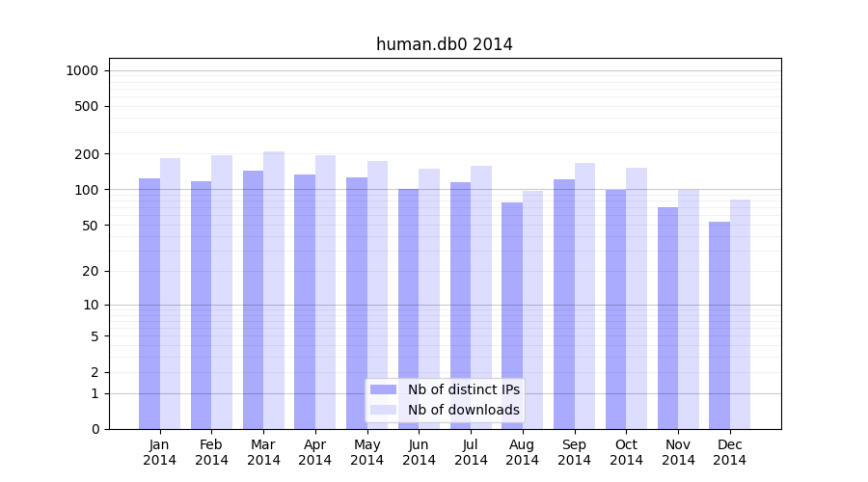Click the Dec 2014 x-axis label
868x482 pixels.
tap(729, 452)
